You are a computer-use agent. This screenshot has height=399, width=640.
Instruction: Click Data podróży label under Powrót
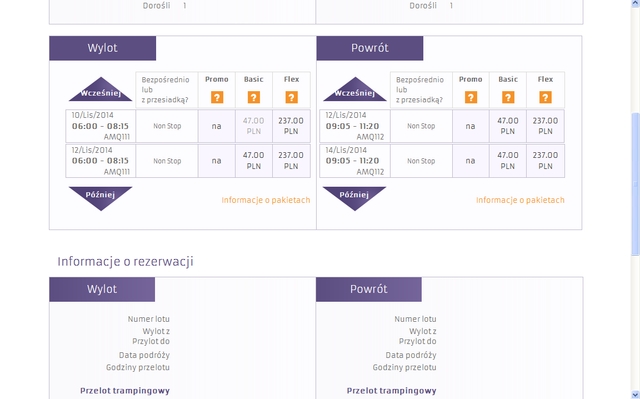coord(411,355)
